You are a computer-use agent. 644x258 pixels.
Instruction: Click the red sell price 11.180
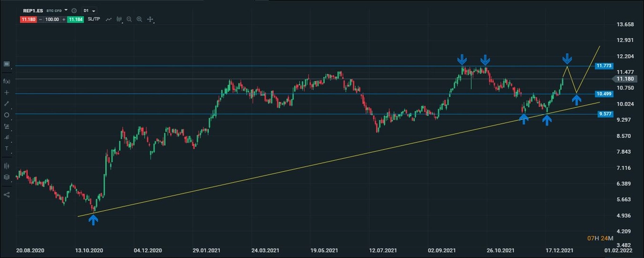click(28, 19)
